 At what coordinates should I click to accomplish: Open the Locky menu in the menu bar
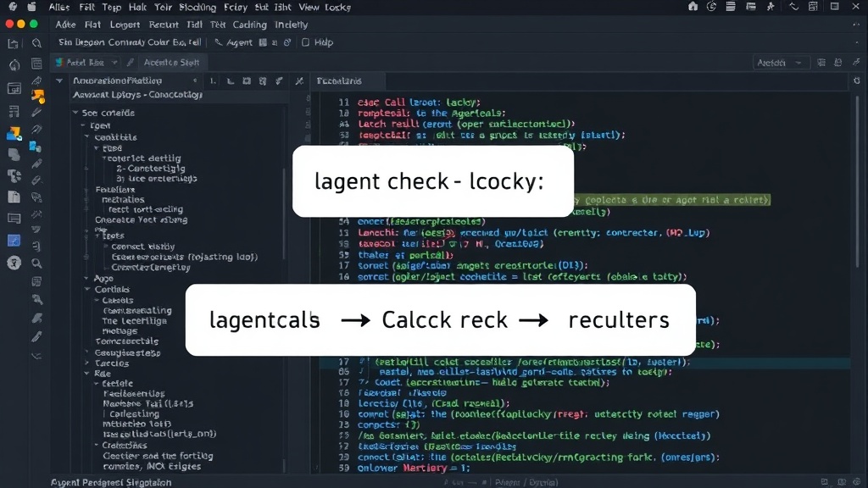pos(337,7)
